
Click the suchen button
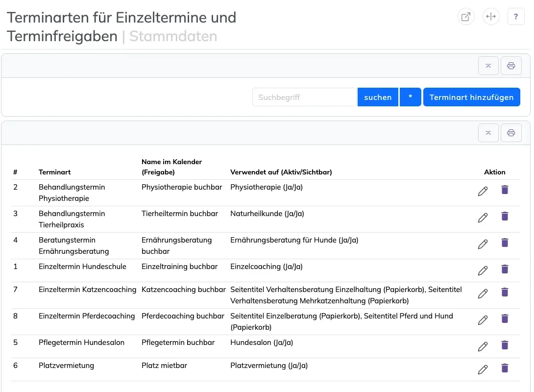(378, 97)
